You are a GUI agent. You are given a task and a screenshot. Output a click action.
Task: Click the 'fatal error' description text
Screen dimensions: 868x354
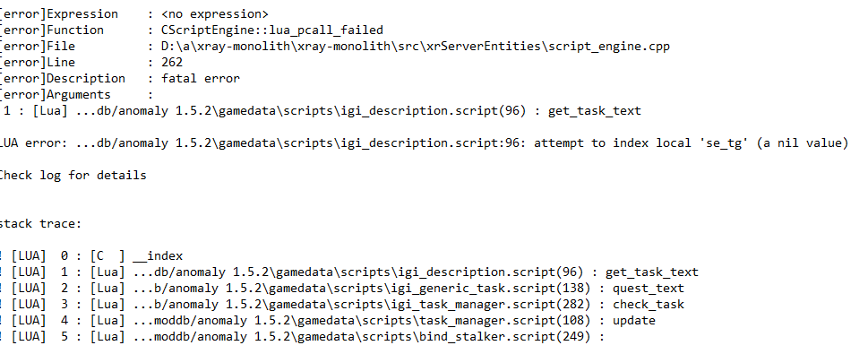[x=201, y=78]
